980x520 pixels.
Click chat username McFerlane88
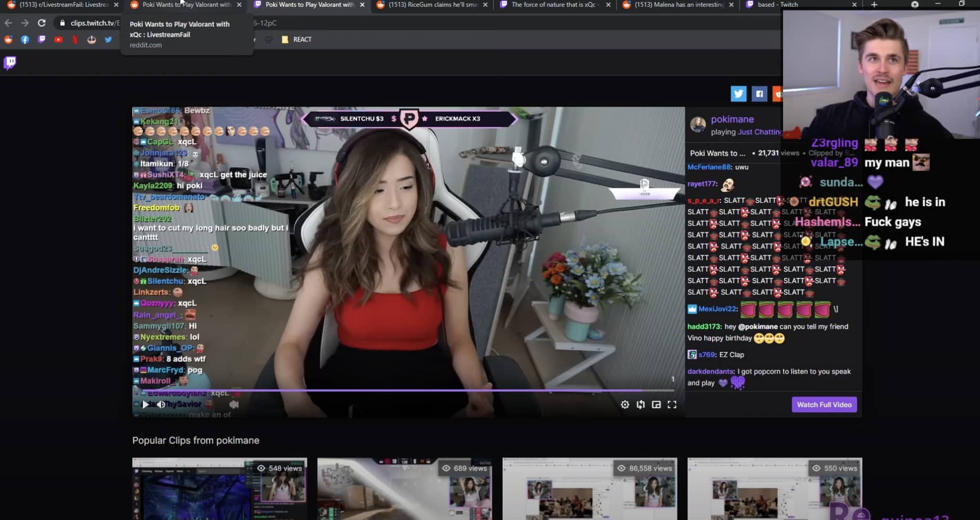[x=709, y=167]
